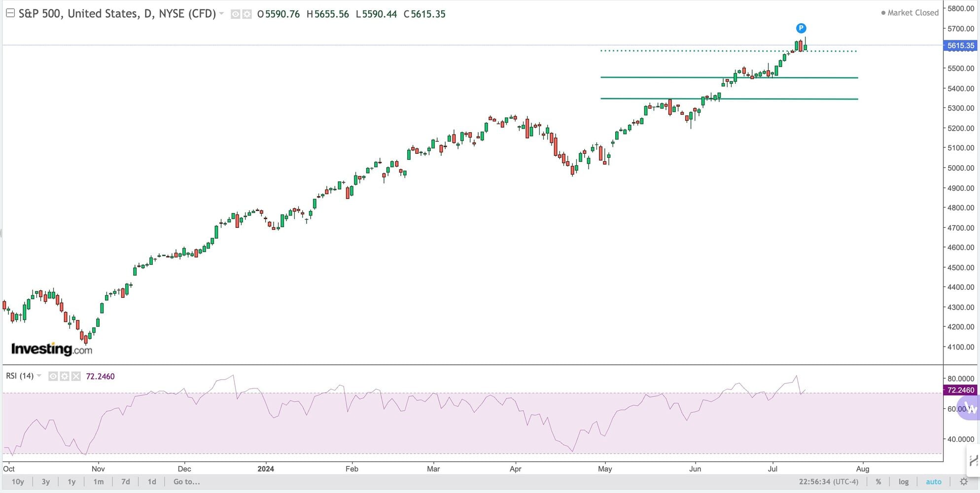
Task: Click the S&P 500 chart title
Action: (x=117, y=14)
